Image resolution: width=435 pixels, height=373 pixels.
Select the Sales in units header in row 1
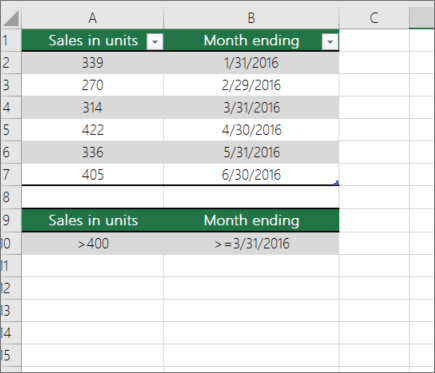pyautogui.click(x=93, y=40)
